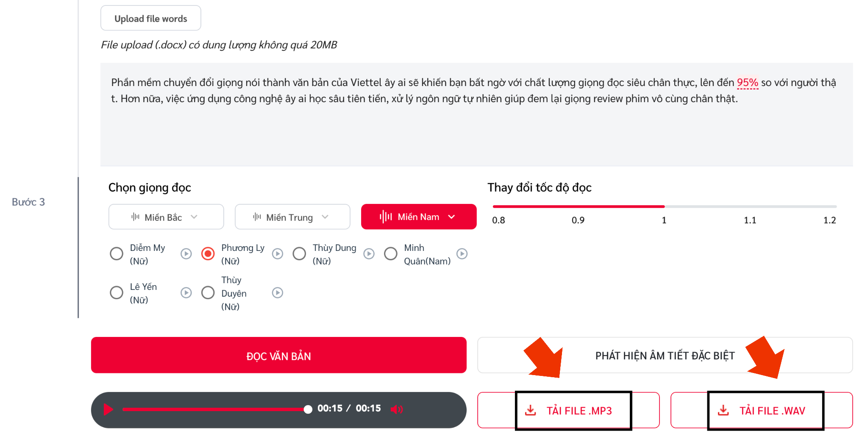
Task: Mute the audio player volume icon
Action: (x=396, y=409)
